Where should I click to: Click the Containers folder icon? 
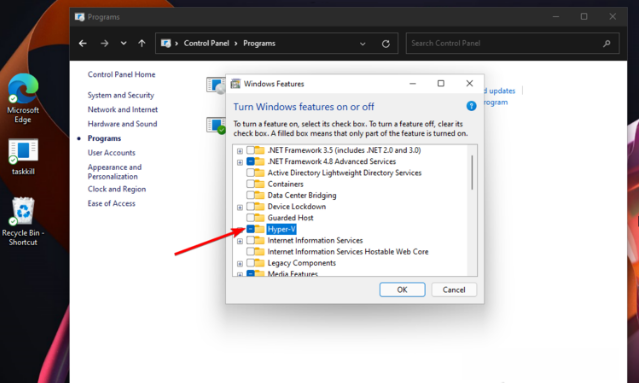click(260, 184)
